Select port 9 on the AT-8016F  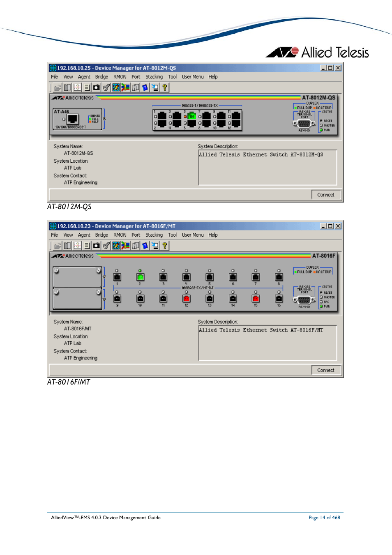[117, 299]
